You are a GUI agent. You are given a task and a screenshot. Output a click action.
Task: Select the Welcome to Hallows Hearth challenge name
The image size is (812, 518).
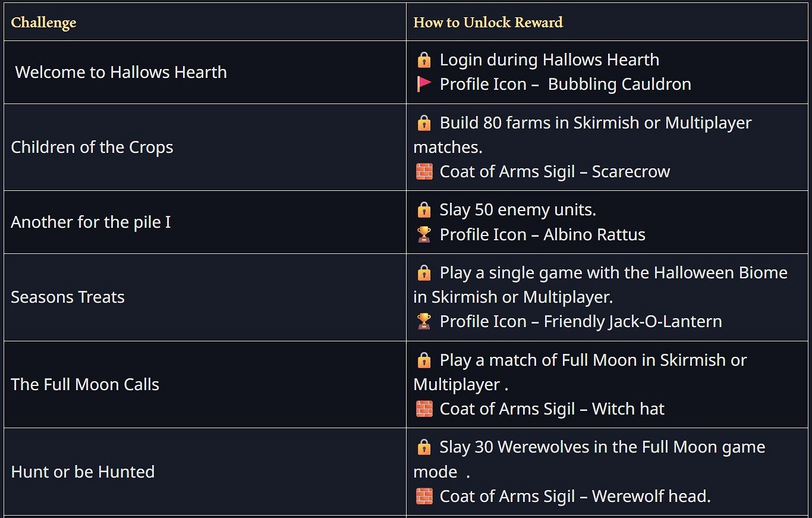coord(121,72)
